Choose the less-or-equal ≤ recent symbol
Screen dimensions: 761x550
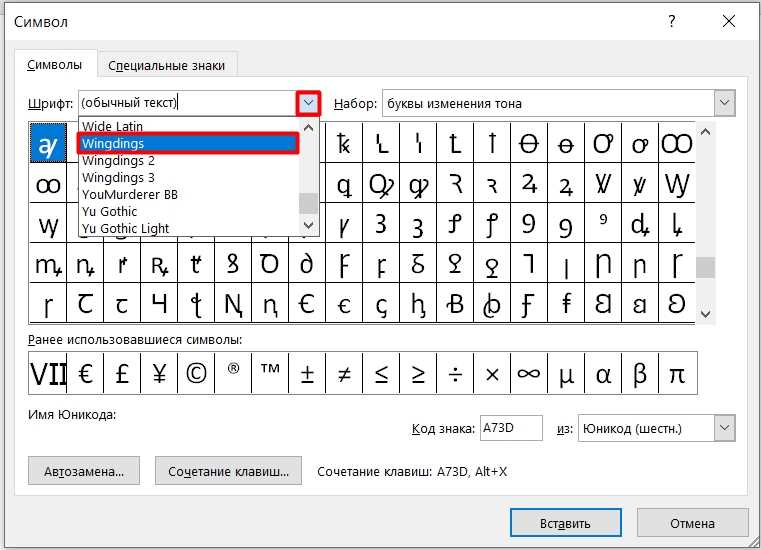381,373
